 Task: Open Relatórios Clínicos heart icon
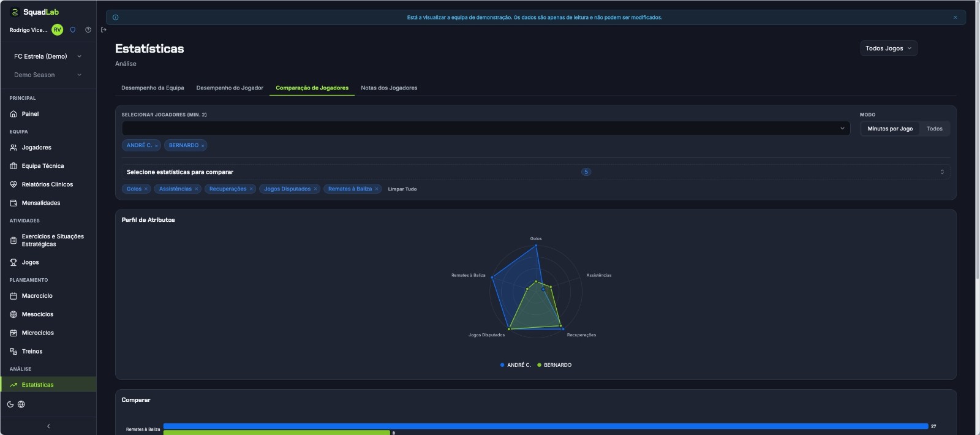13,184
